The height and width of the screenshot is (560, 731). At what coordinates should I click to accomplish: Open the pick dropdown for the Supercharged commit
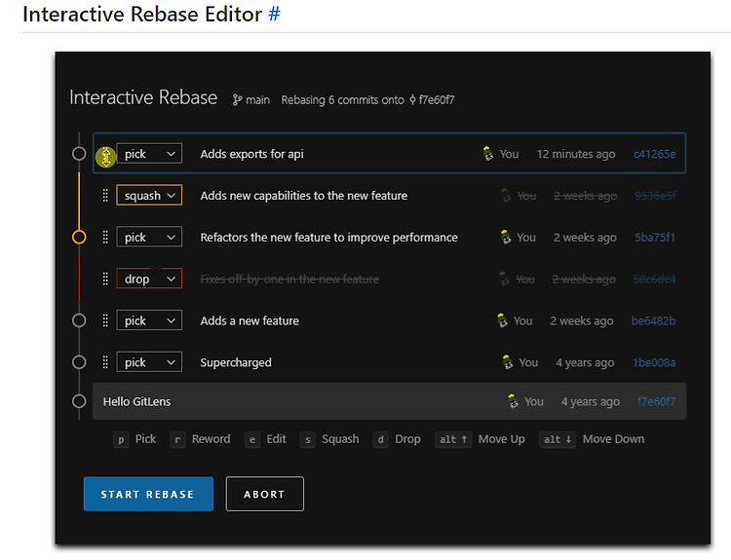(x=149, y=362)
